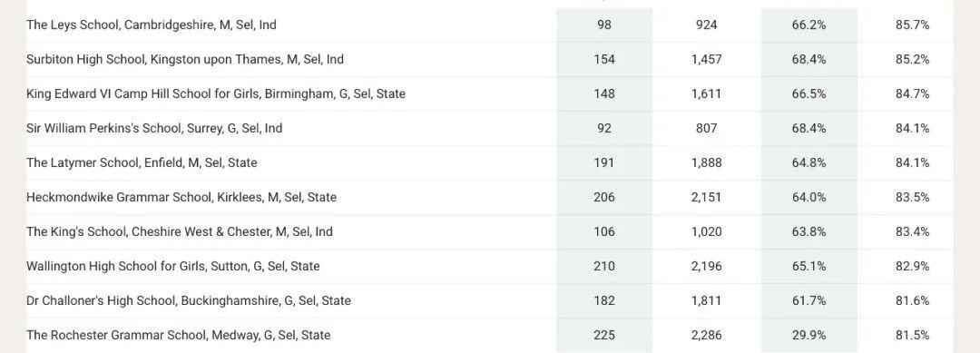This screenshot has height=353, width=980.
Task: Select the 84.1% cell for Sir William Perkins's
Action: 912,128
